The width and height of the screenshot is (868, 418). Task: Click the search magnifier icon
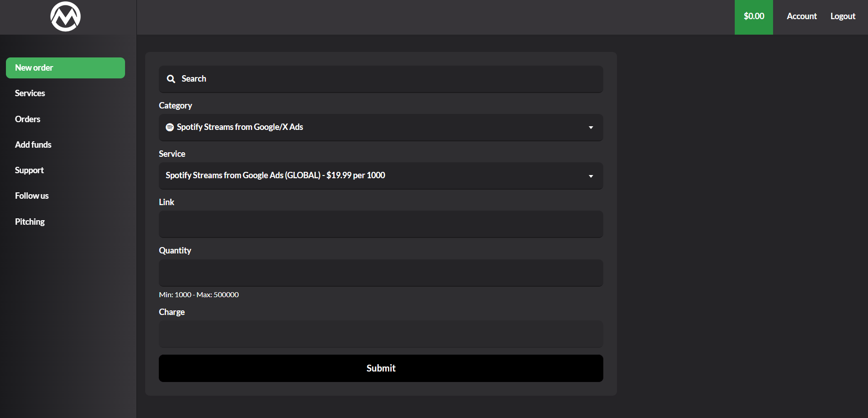(x=171, y=79)
